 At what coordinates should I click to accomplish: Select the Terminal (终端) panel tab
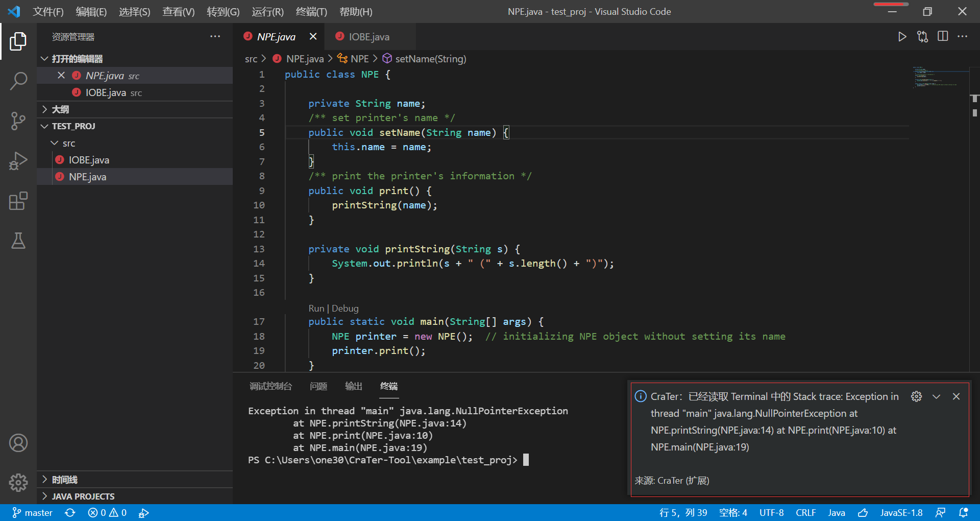(x=389, y=386)
